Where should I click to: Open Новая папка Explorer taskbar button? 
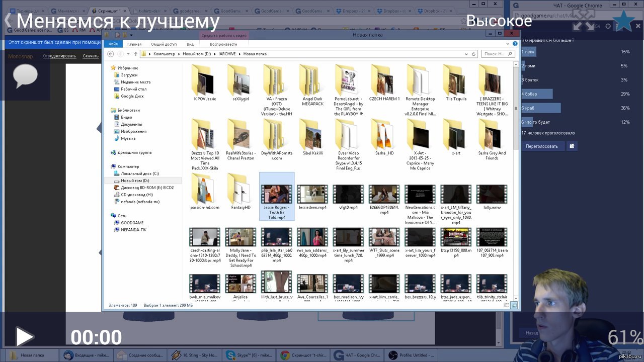coord(33,355)
